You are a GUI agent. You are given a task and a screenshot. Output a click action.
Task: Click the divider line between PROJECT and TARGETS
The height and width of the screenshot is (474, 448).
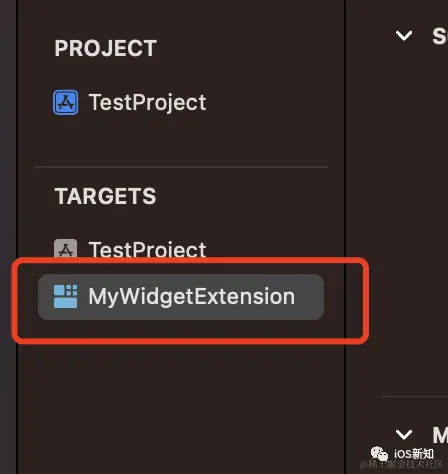(181, 167)
